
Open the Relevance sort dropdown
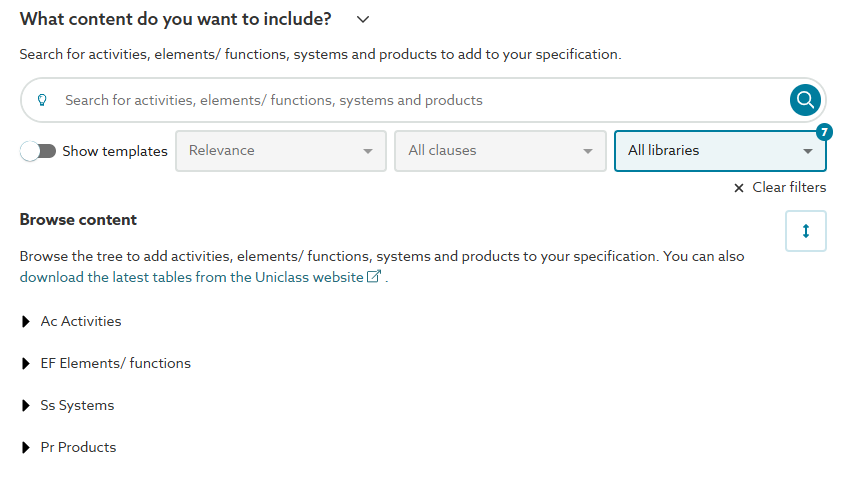pyautogui.click(x=281, y=151)
